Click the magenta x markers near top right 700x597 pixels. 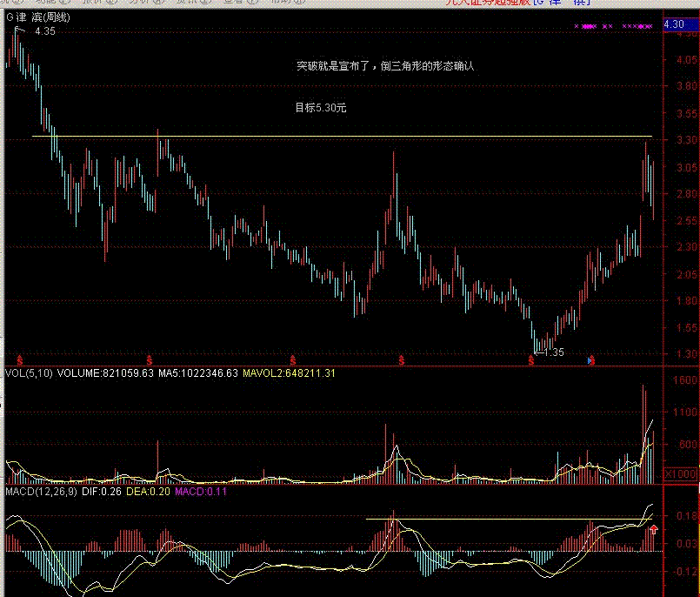[613, 26]
